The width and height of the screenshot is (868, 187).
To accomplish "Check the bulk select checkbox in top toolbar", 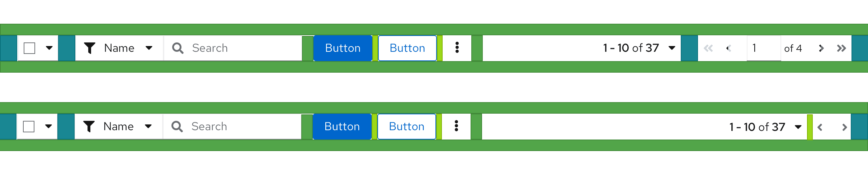I will [x=29, y=48].
